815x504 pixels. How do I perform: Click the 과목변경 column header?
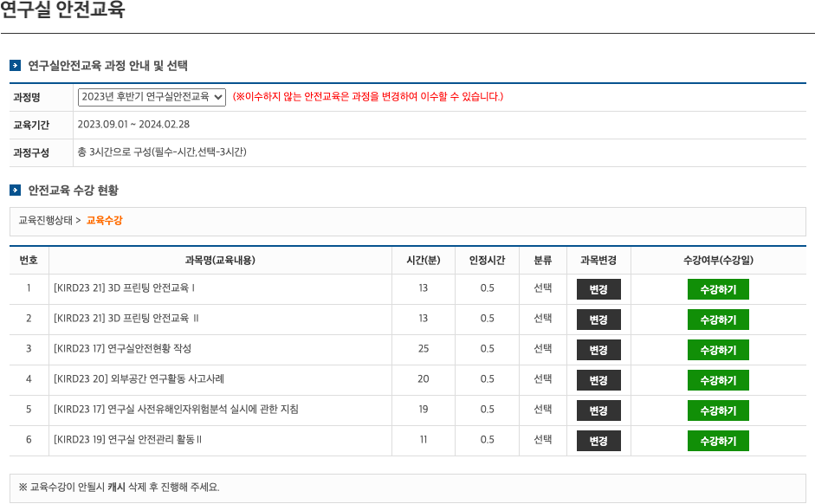[598, 261]
